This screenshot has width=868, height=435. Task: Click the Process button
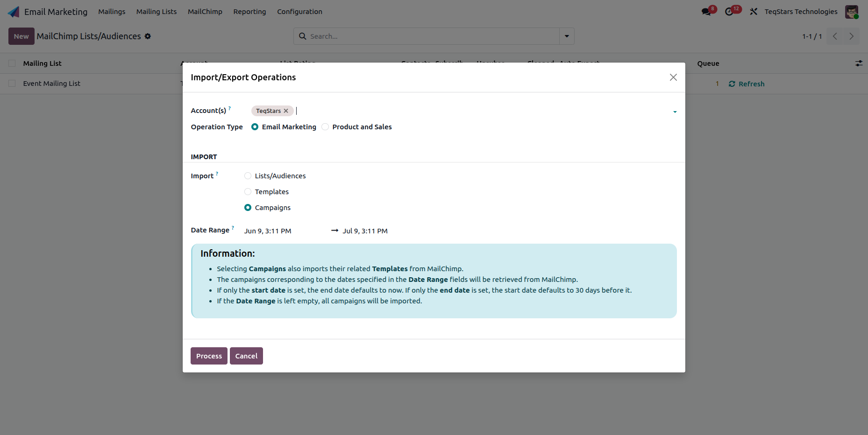pyautogui.click(x=209, y=356)
